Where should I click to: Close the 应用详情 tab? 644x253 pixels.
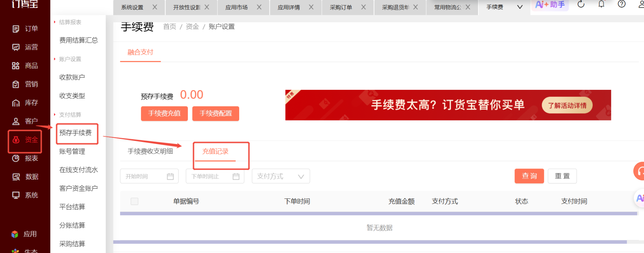pyautogui.click(x=311, y=7)
